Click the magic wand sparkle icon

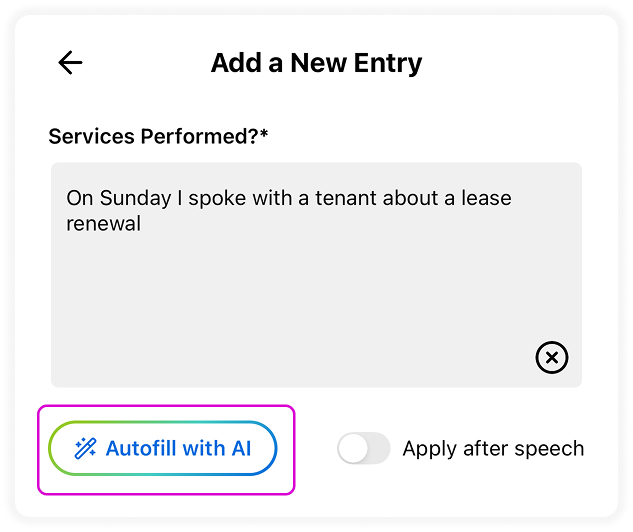pyautogui.click(x=86, y=448)
